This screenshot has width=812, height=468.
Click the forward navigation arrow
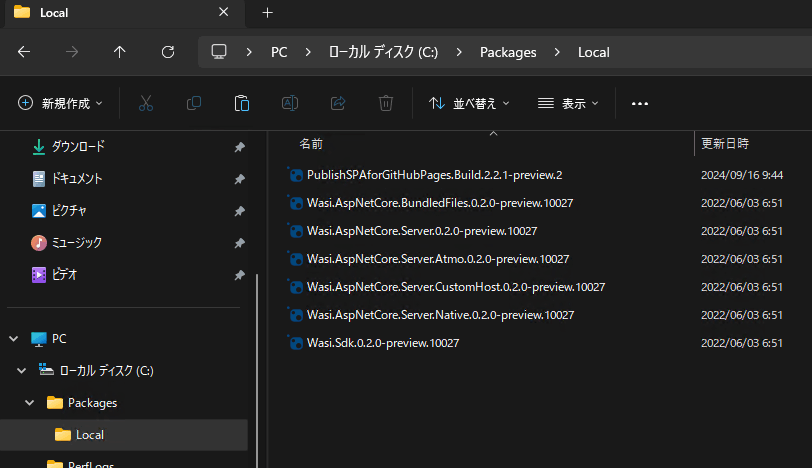point(72,52)
